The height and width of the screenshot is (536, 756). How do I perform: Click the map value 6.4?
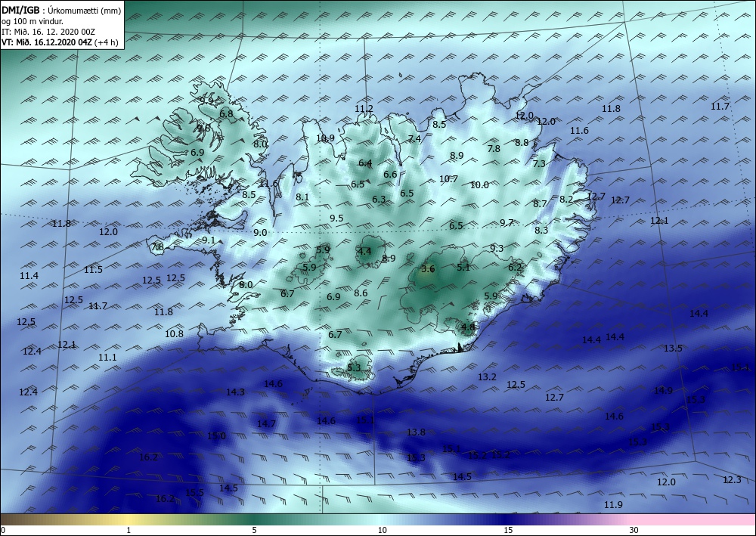pos(365,163)
